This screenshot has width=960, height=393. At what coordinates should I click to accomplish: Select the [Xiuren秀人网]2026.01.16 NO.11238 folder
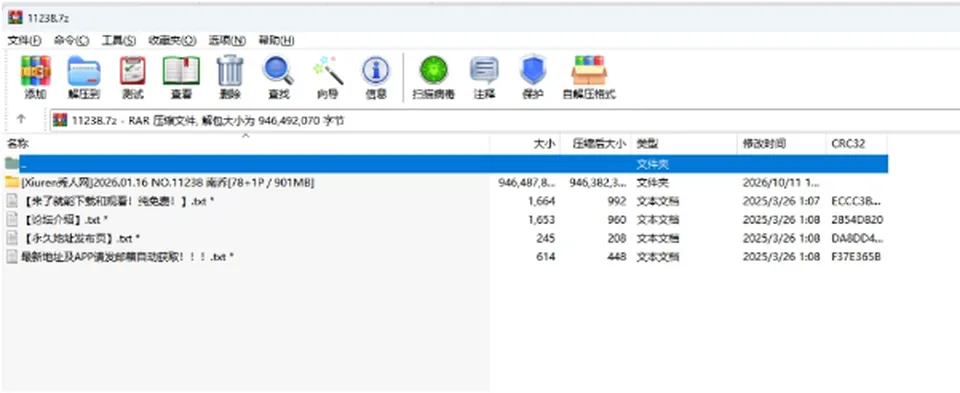tap(168, 182)
